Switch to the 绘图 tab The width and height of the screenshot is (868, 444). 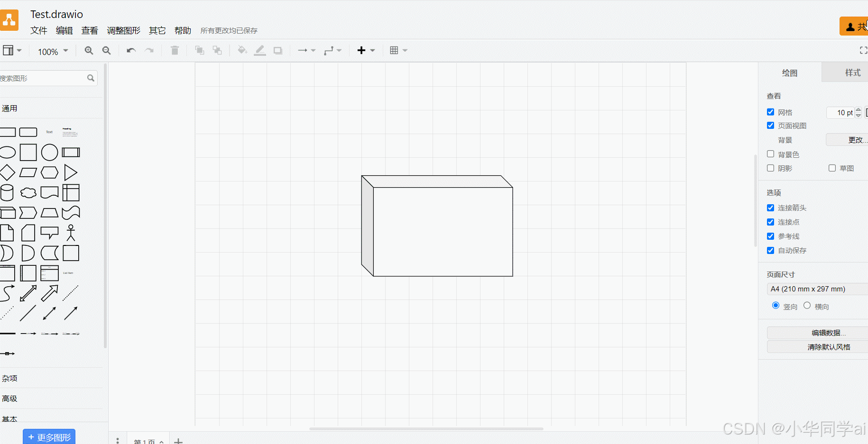pos(790,72)
